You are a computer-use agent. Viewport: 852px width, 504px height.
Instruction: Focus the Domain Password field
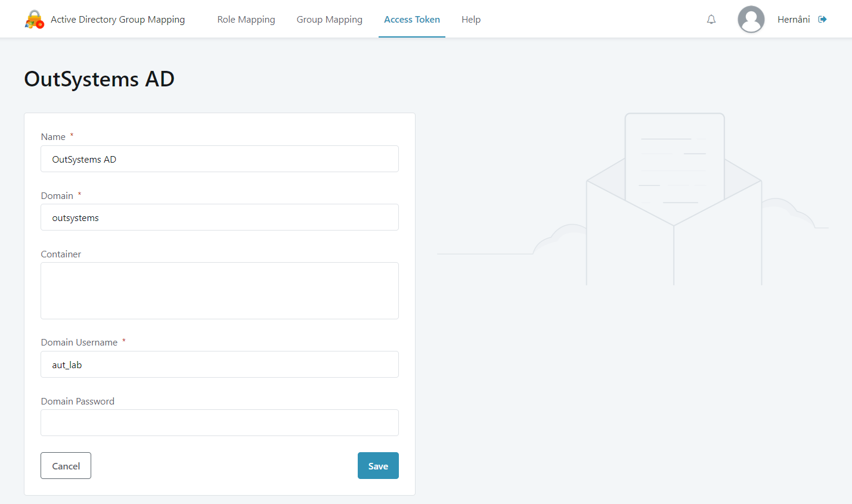pos(219,423)
